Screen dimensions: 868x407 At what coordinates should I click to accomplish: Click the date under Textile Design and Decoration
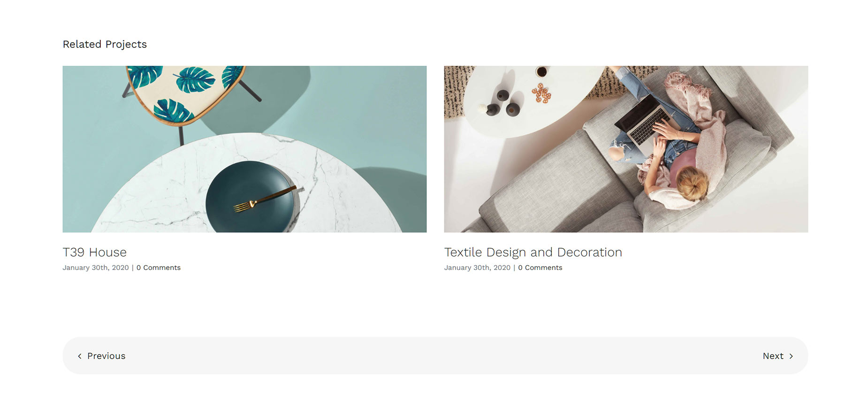pos(477,268)
